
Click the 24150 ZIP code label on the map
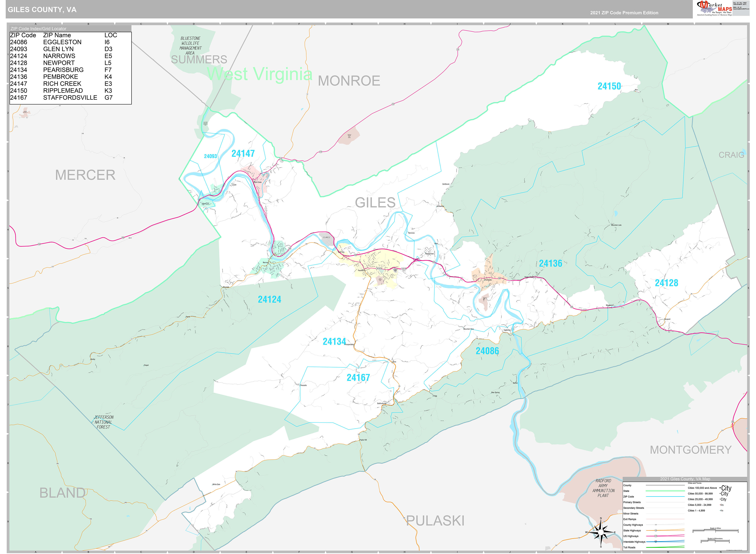[610, 87]
